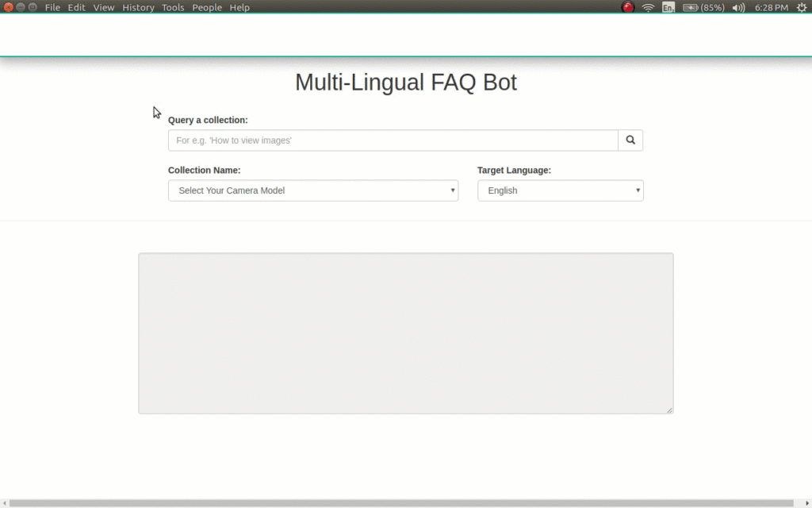Click the clock showing 6:28 PM

click(x=772, y=8)
